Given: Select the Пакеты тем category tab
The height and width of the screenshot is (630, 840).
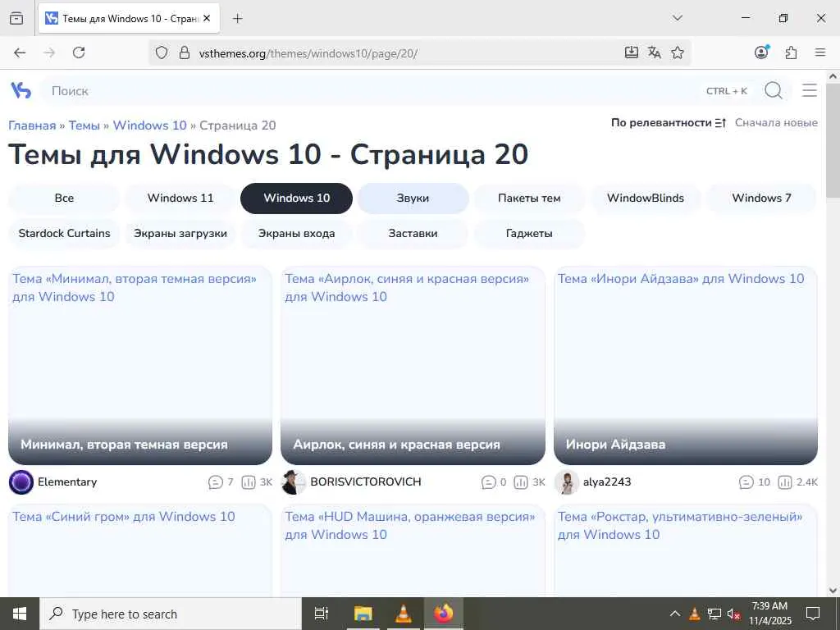Looking at the screenshot, I should coord(529,199).
